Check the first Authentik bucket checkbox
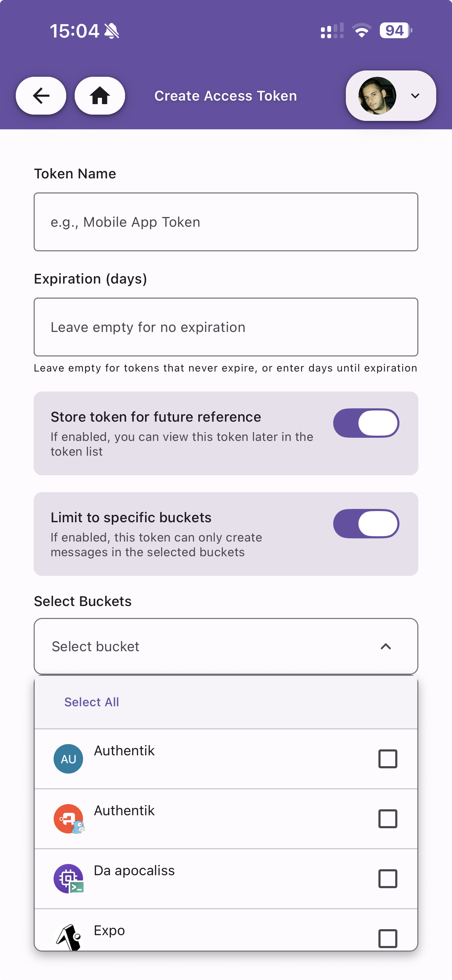 point(388,758)
